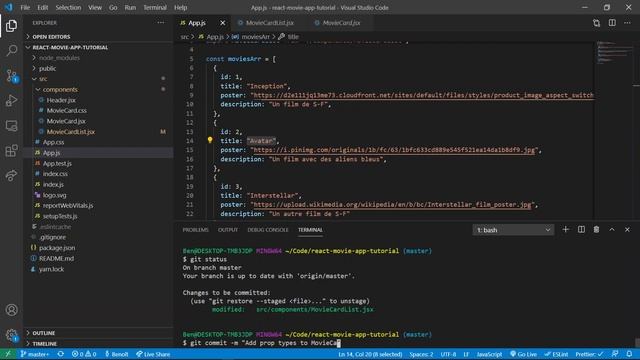Open the Extensions view icon
The width and height of the screenshot is (640, 360).
(x=11, y=151)
